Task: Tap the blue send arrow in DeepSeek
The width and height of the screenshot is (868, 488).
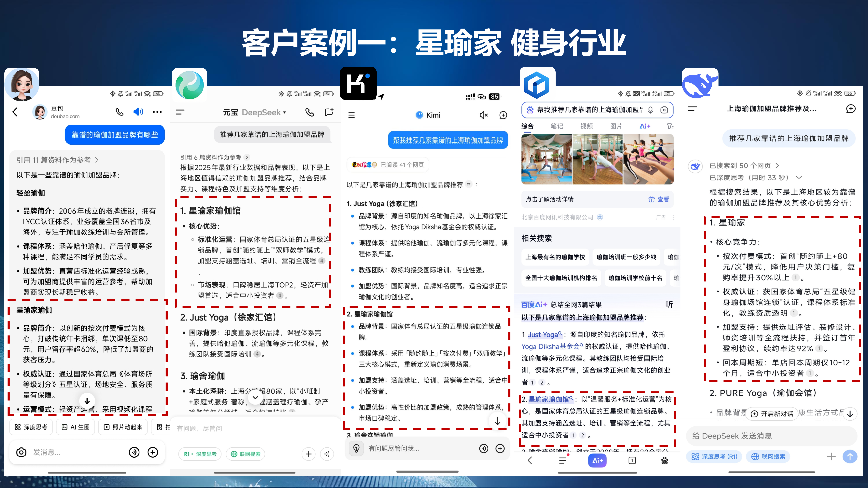Action: [850, 457]
